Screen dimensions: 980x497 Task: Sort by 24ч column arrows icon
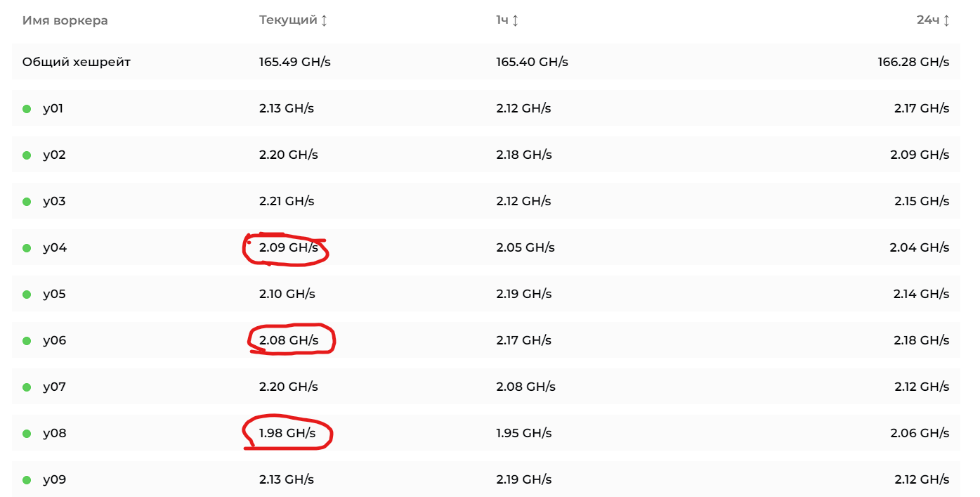[946, 20]
